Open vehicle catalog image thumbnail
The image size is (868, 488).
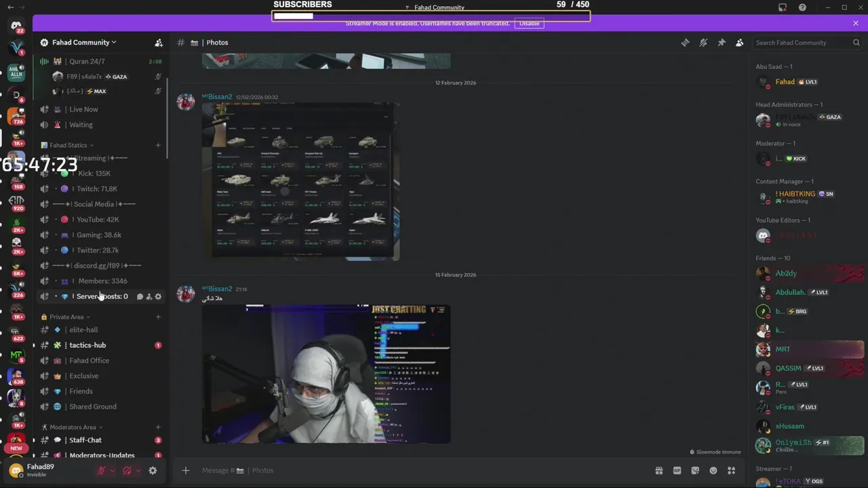[x=300, y=182]
